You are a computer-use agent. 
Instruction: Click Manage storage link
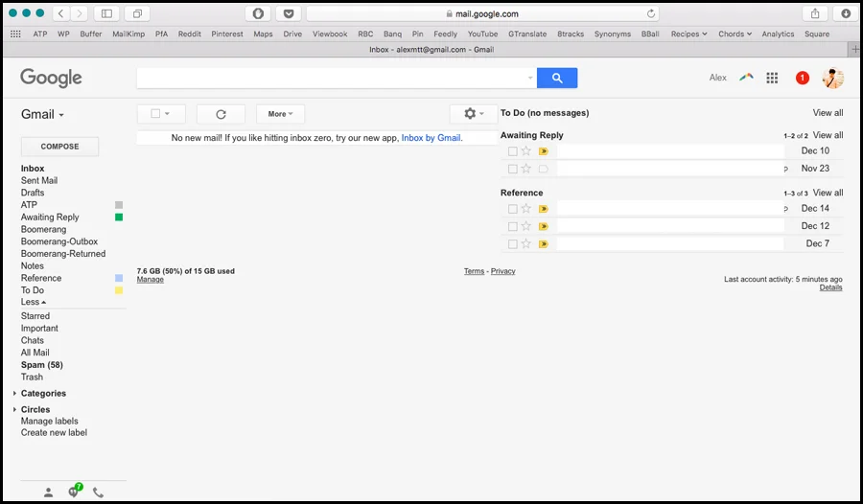151,280
